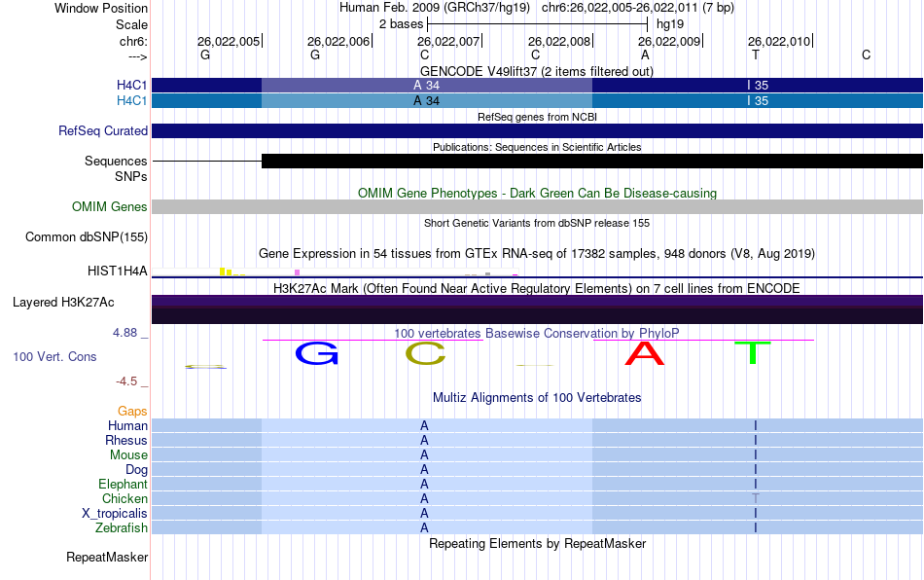Select the Chicken alignment row label

(124, 498)
